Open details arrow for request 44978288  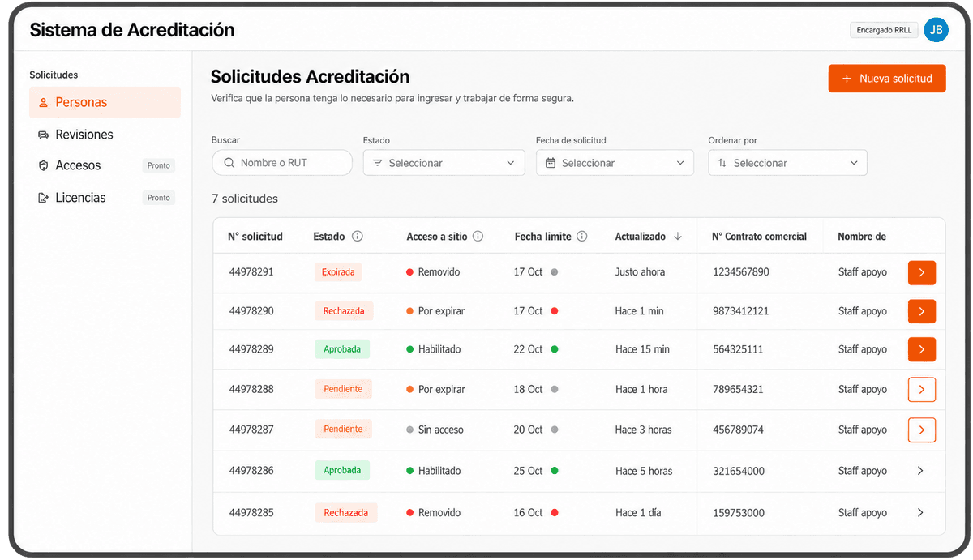(x=921, y=389)
